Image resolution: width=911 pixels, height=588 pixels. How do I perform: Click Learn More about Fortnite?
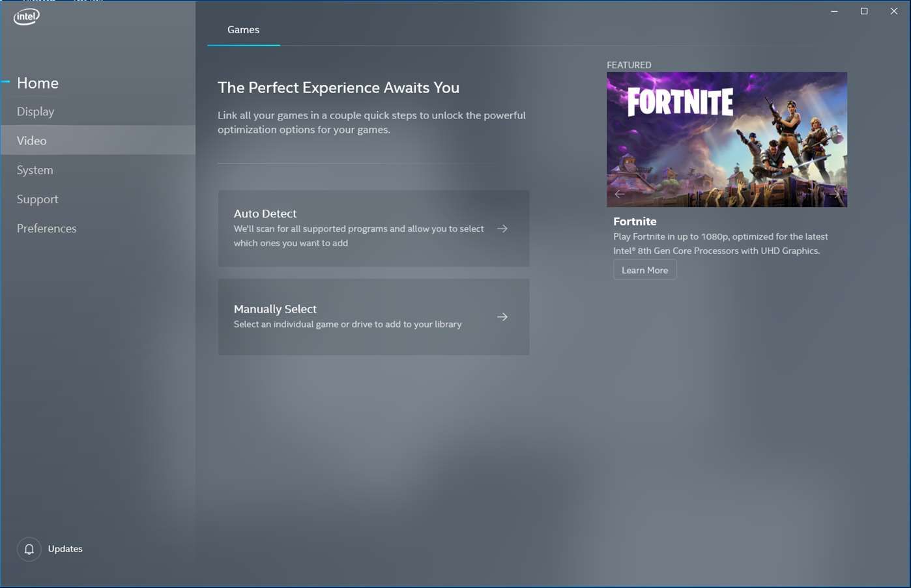[x=644, y=269]
